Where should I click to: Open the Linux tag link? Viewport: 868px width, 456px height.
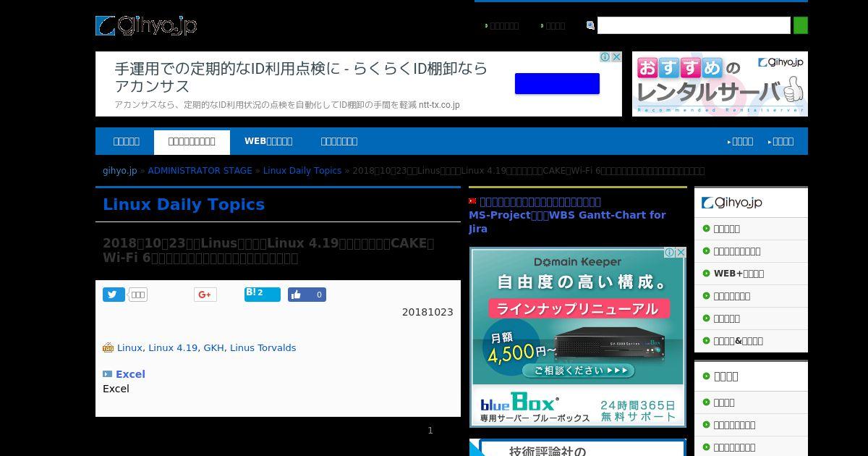129,347
